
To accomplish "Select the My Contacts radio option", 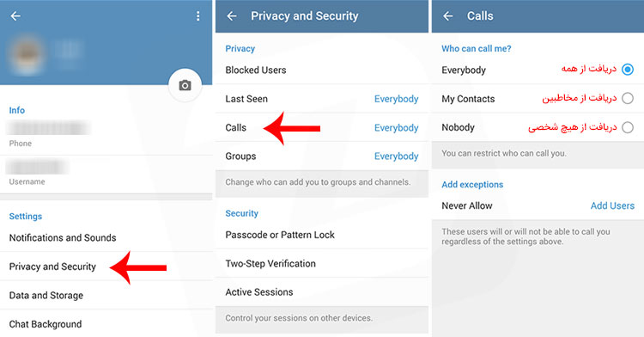I will [628, 98].
